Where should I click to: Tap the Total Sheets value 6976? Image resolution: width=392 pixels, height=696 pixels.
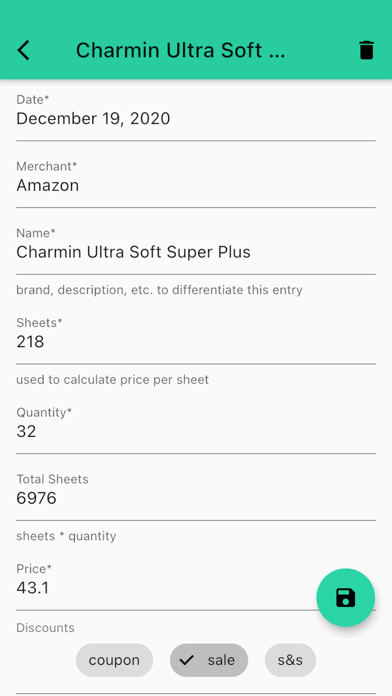point(36,498)
